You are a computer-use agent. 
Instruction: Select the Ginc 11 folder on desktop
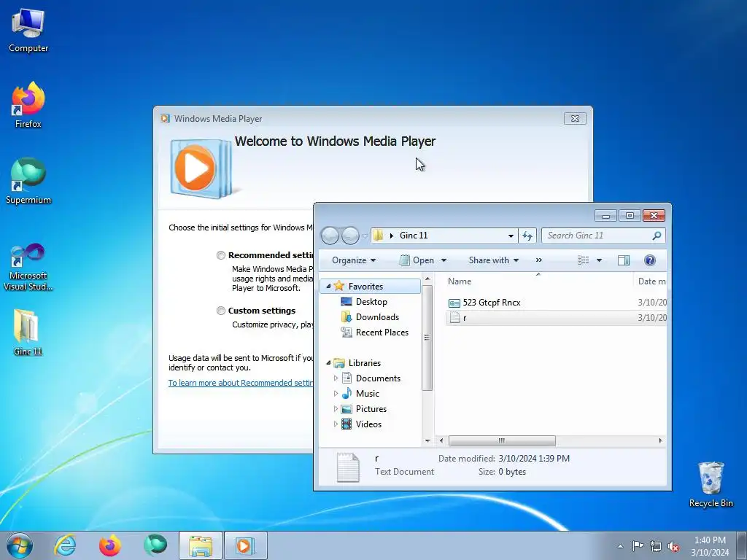28,332
